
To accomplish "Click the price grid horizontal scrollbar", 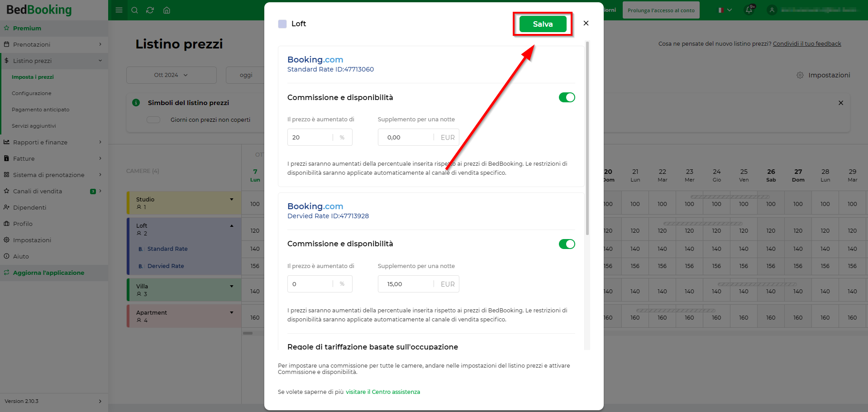I will pos(248,333).
